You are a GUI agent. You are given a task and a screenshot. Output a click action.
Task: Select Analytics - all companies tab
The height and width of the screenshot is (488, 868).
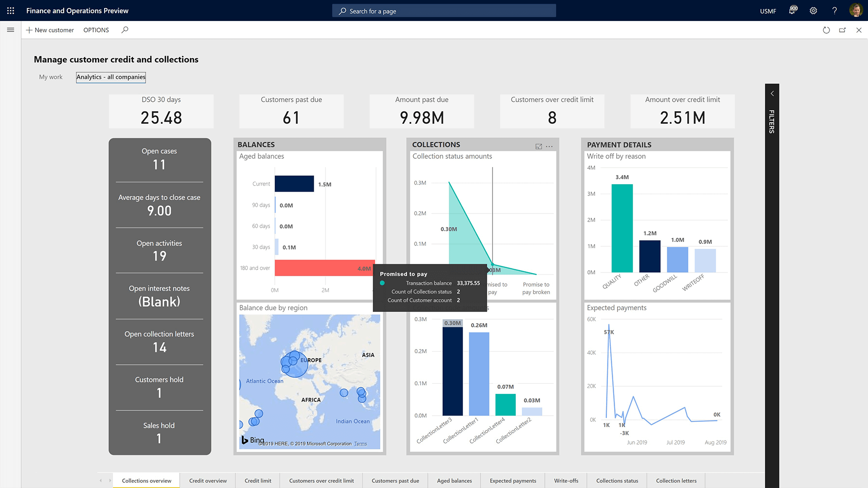(111, 77)
